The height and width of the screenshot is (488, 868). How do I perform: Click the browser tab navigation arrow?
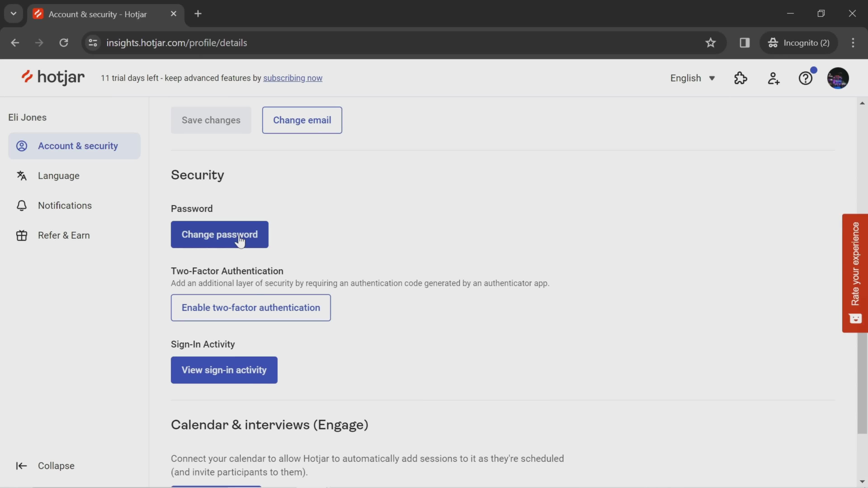[x=13, y=13]
